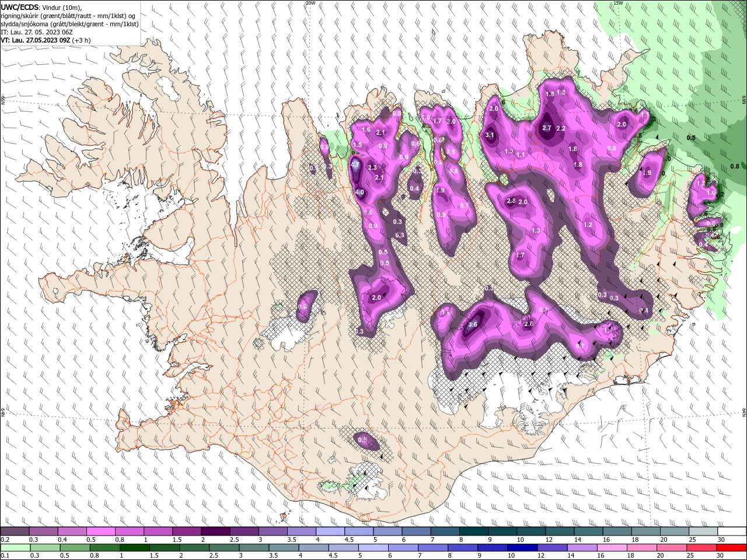Click the '2.6' snowfall value on the map
747x560 pixels.
click(x=529, y=324)
